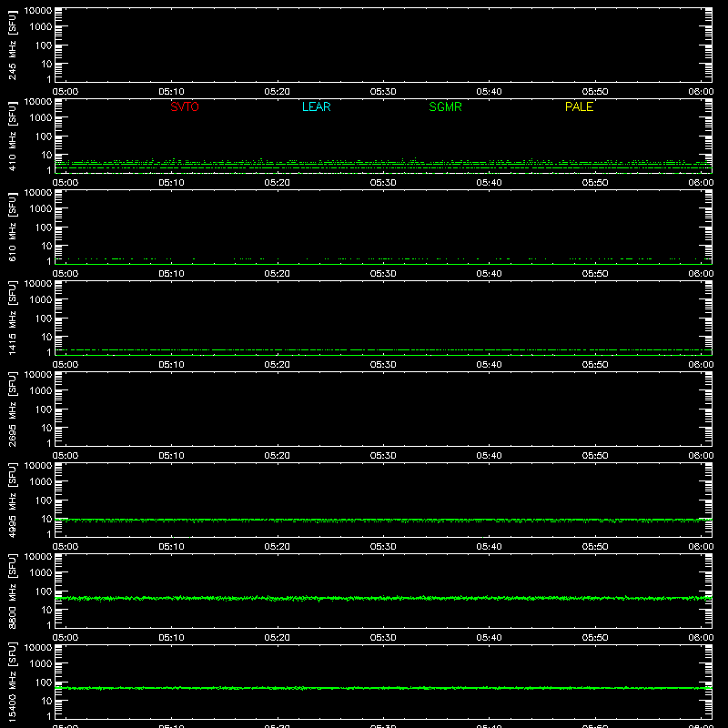
Task: Click 05:00 time label below 610 MHz panel
Action: (x=66, y=274)
